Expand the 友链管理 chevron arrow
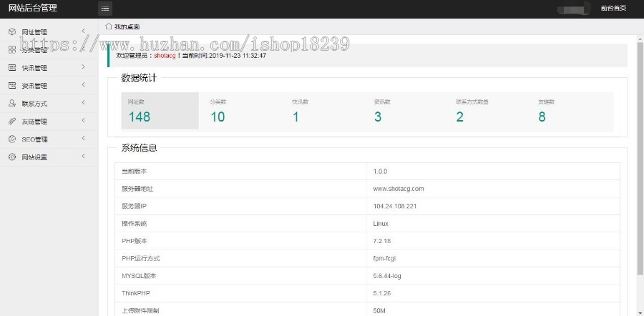 coord(83,121)
